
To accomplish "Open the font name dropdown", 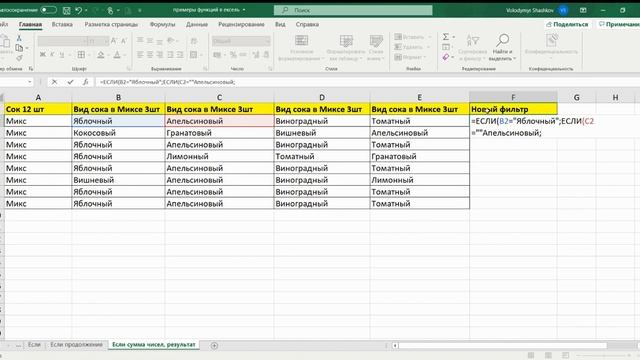I will 85,41.
